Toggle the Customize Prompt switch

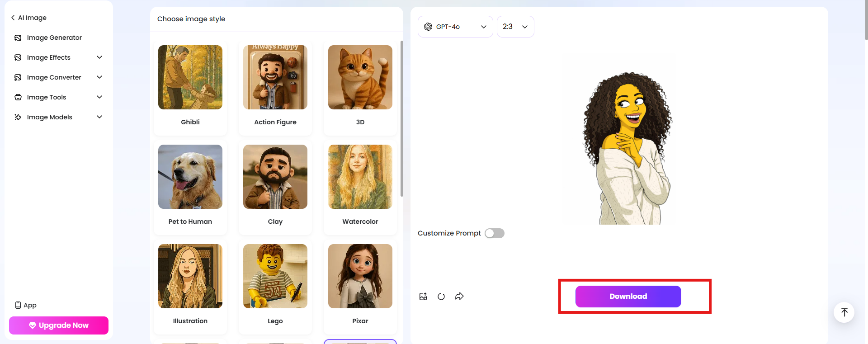point(495,233)
